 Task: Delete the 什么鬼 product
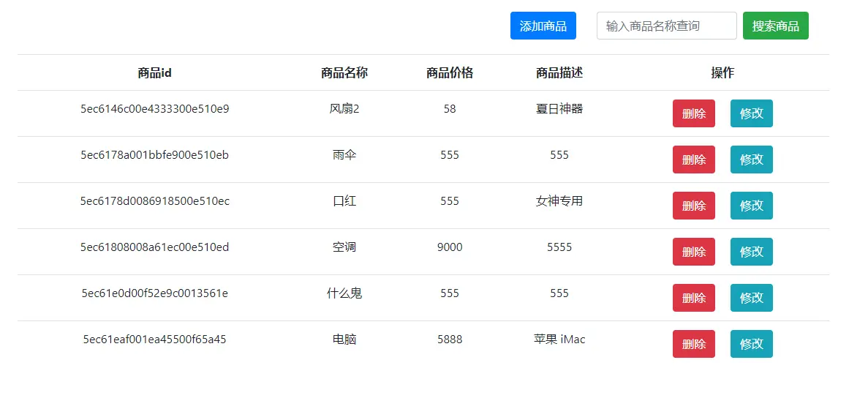click(x=694, y=298)
